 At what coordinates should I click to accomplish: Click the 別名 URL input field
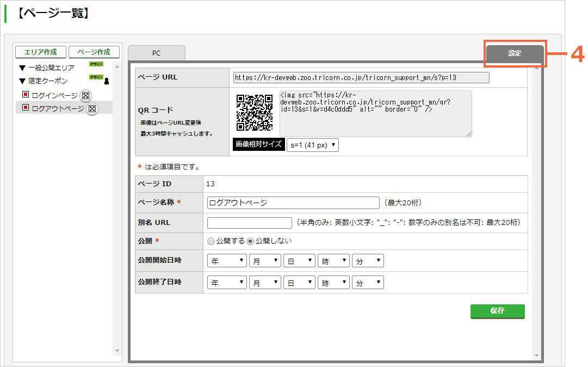249,223
